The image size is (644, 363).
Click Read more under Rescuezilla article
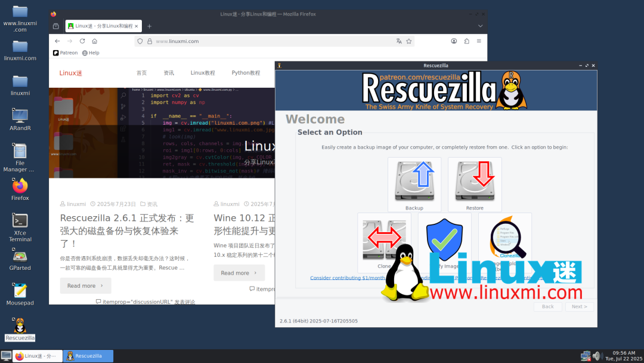click(85, 286)
